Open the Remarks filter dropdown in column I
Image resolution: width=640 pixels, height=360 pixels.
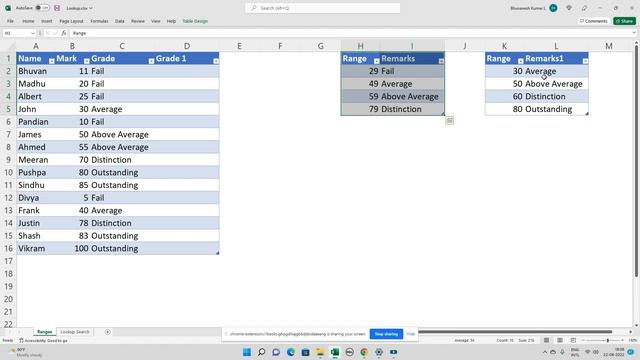point(441,61)
